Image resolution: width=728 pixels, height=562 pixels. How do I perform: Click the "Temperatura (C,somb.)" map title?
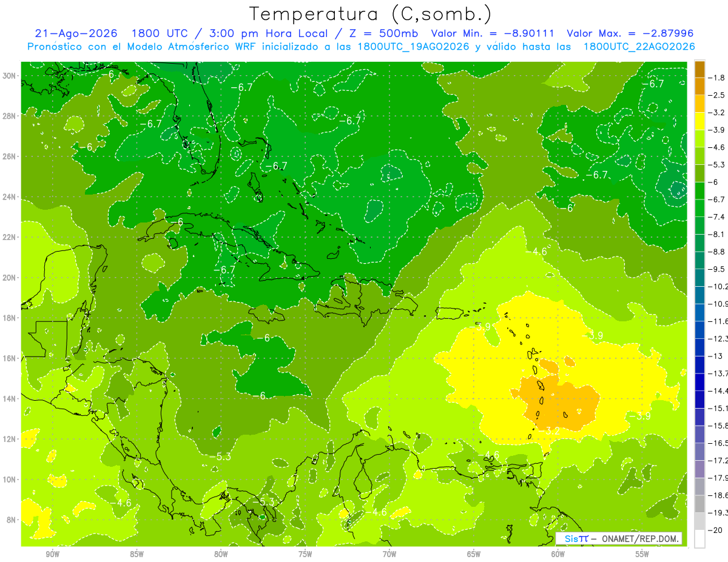click(371, 13)
